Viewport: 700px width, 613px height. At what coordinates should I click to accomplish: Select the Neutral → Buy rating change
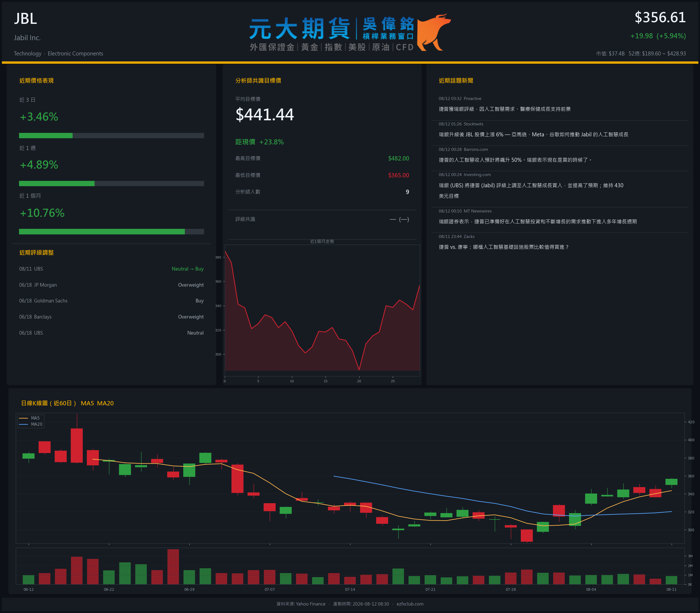pos(188,269)
